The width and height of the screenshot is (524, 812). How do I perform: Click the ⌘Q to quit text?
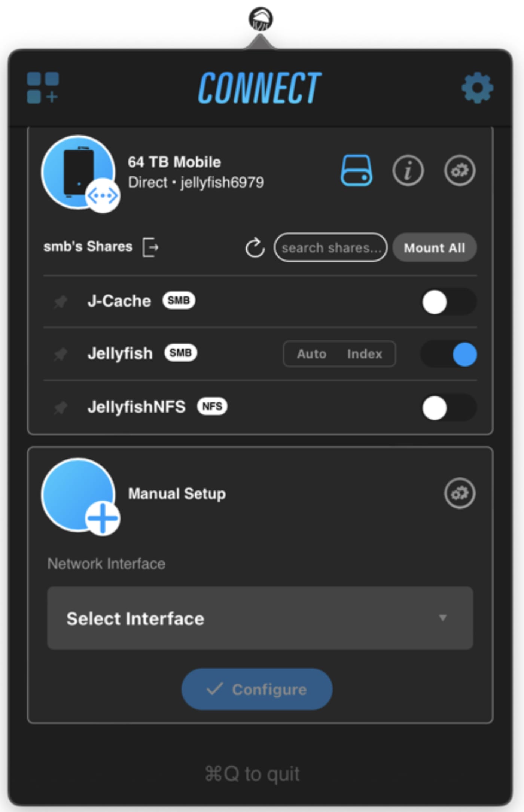click(x=253, y=774)
